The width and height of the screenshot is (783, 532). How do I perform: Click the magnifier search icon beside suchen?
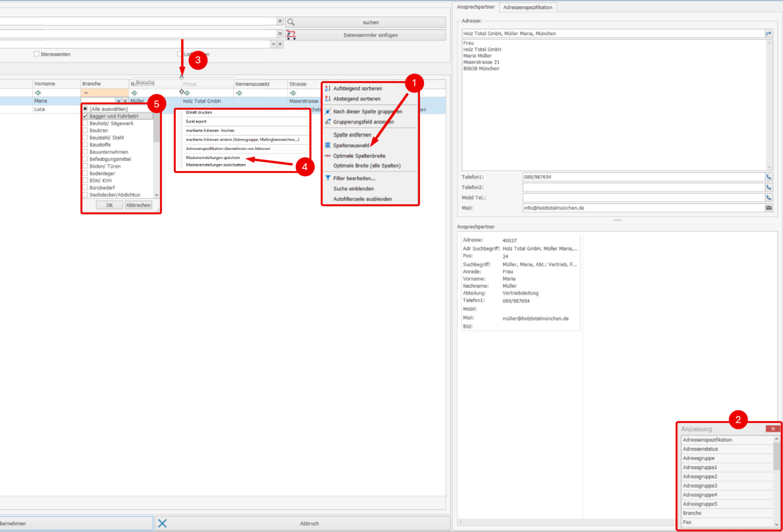click(291, 22)
